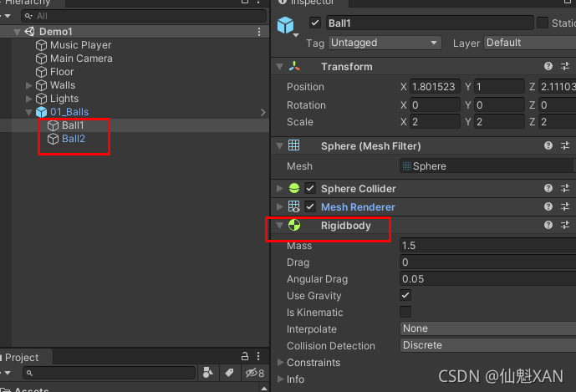Expand the Sphere Collider component
Screen dimensions: 576x392
coord(279,188)
